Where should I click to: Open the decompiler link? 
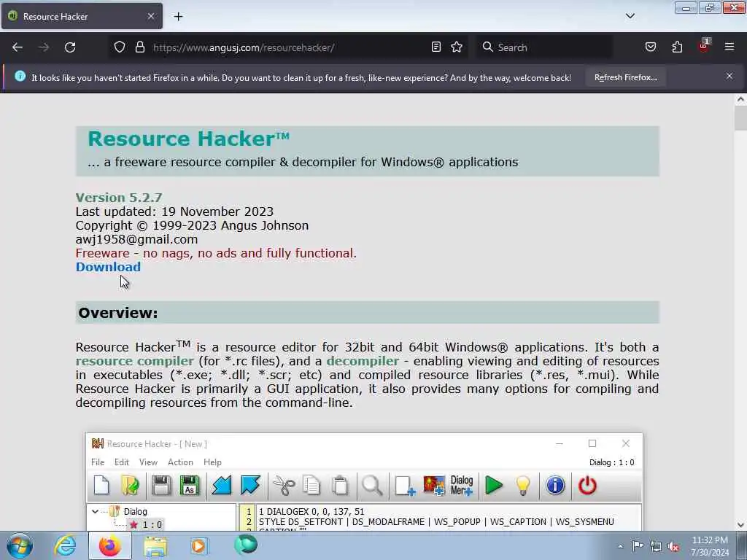click(363, 361)
